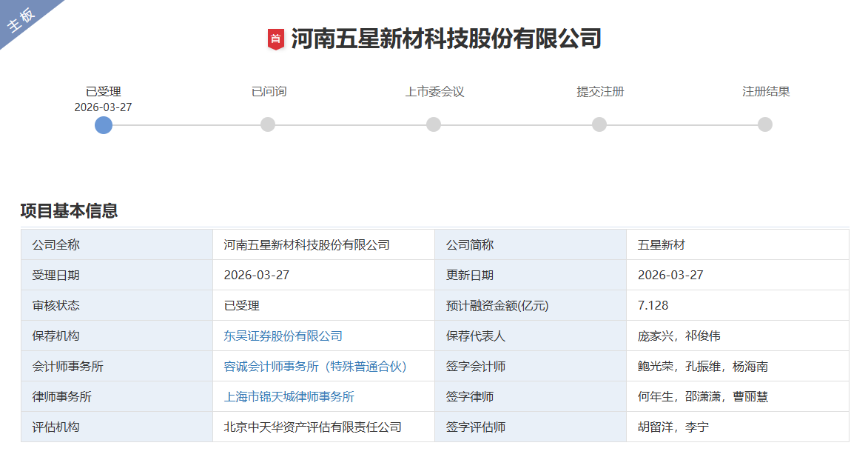Open the 上海市锦天城律师事务所 law firm link
The image size is (868, 457).
tap(289, 397)
